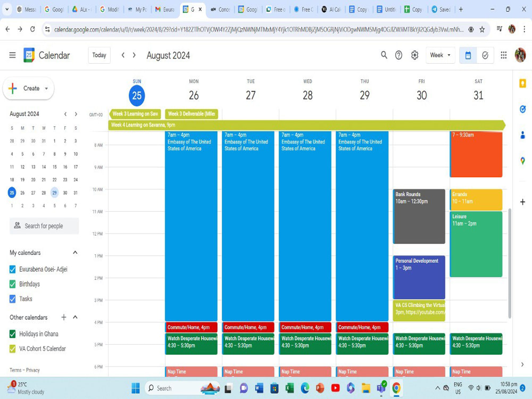Open Week 4 Learning on Savanna event
This screenshot has height=399, width=532.
[306, 125]
